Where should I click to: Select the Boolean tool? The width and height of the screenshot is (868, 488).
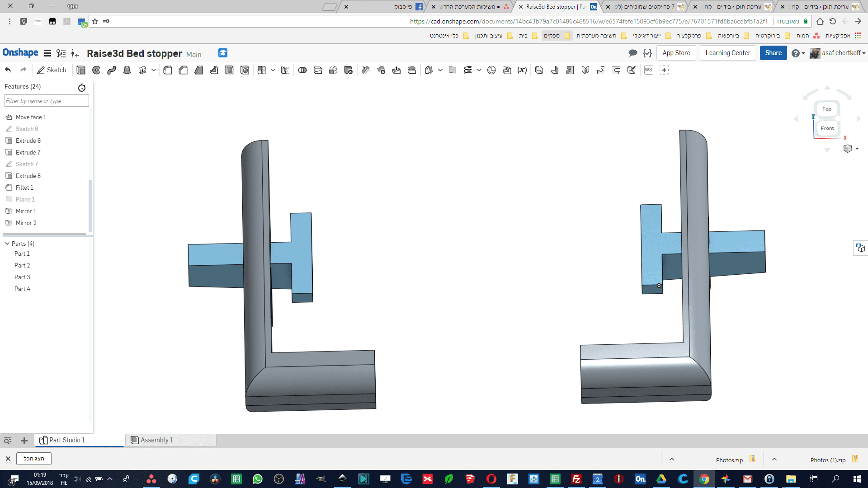302,70
